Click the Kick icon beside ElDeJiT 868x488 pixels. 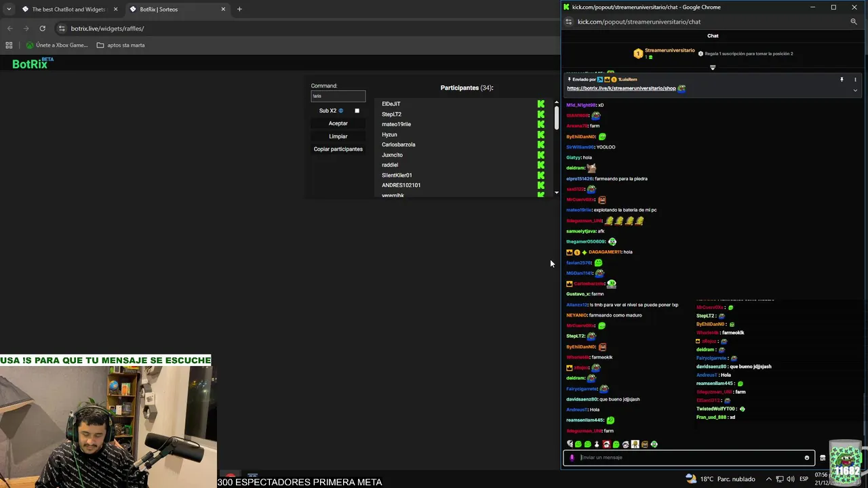(x=541, y=104)
